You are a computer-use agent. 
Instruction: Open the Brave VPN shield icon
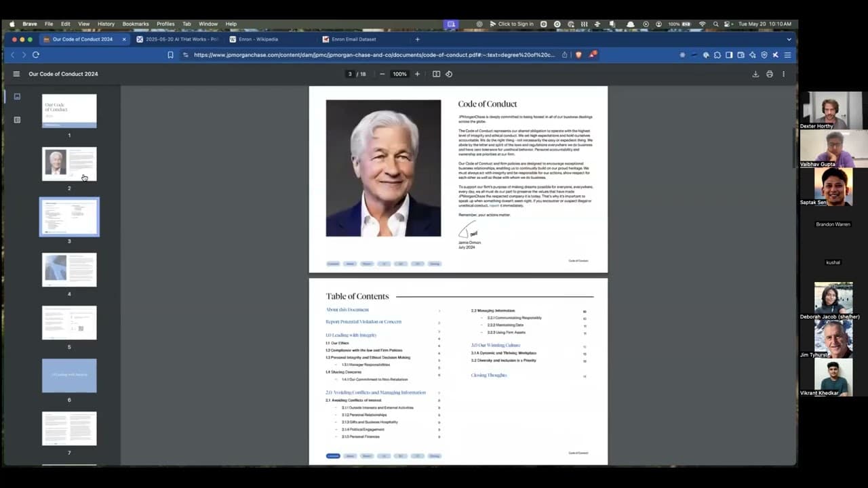pos(764,55)
